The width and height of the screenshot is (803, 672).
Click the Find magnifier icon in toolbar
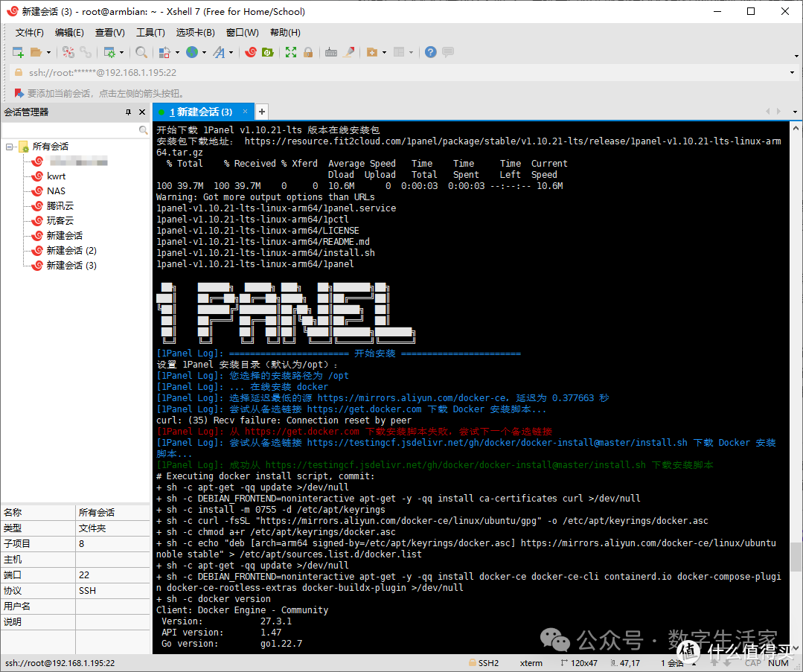pyautogui.click(x=141, y=52)
